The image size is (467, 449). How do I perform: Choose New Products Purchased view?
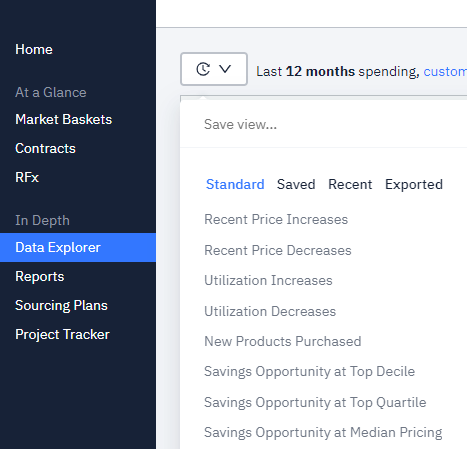tap(283, 341)
